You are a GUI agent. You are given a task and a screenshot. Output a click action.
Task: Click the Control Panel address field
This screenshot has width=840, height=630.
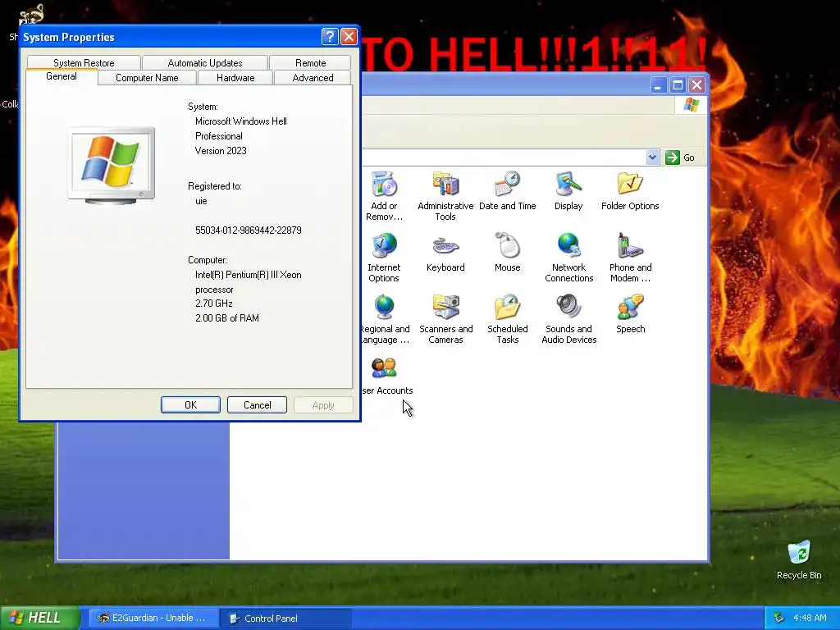coord(503,157)
